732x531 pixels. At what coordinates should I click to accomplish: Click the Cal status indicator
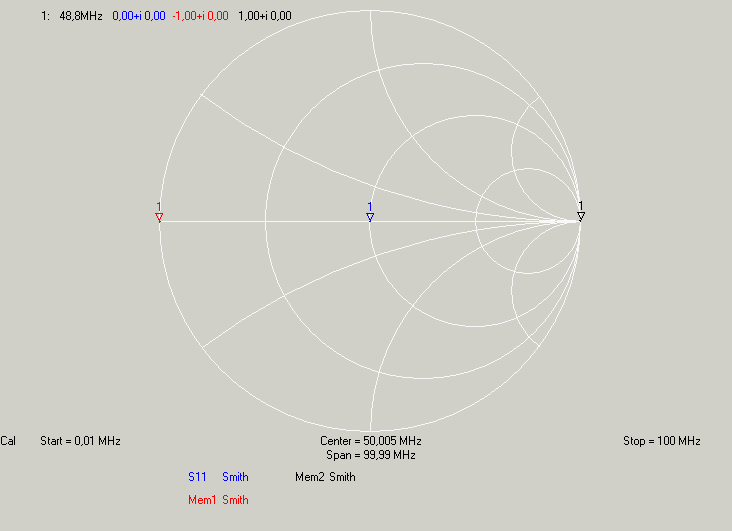coord(8,441)
